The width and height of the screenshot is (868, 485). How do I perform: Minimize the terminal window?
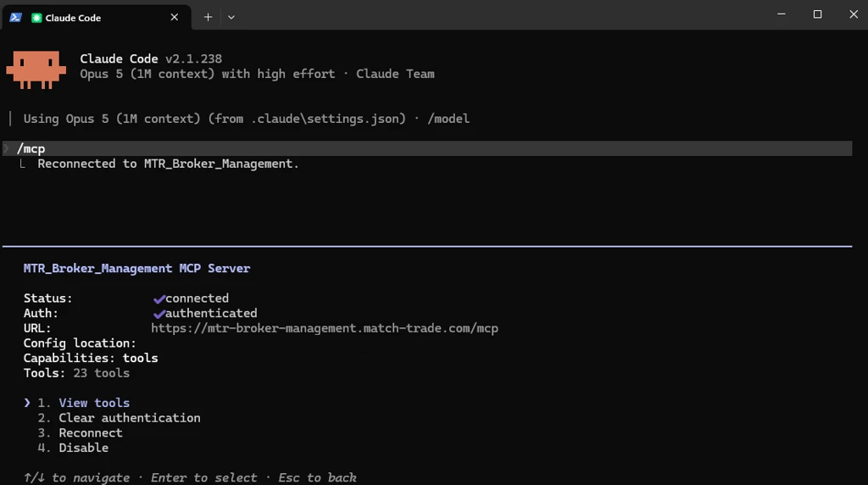pos(781,14)
